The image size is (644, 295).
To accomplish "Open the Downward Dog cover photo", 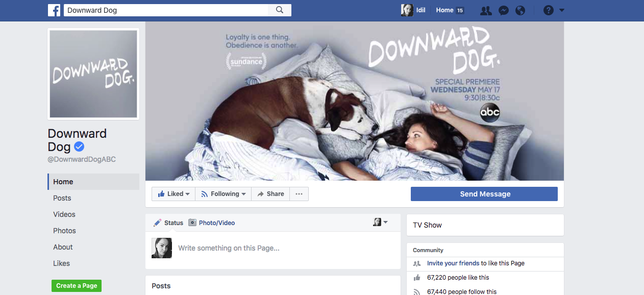I will click(x=355, y=101).
